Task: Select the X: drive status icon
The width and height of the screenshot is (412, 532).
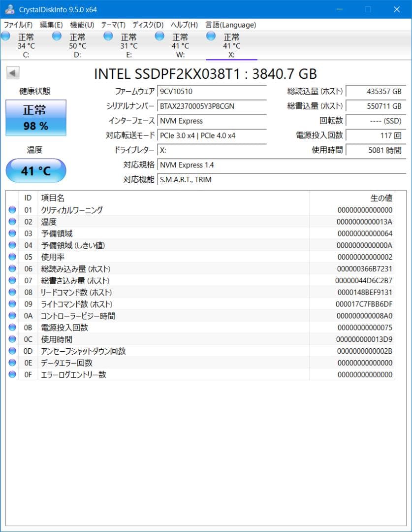Action: click(x=211, y=35)
